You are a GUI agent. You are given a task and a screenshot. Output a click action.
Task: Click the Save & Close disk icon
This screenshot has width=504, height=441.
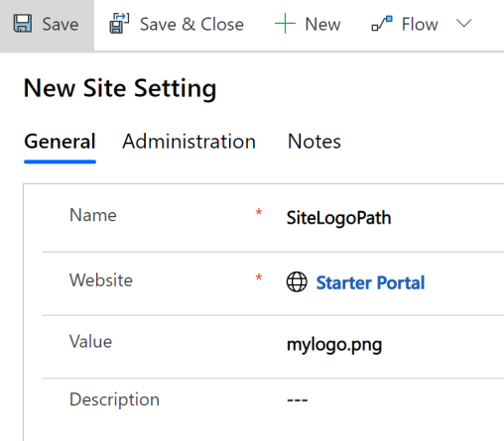pos(119,23)
